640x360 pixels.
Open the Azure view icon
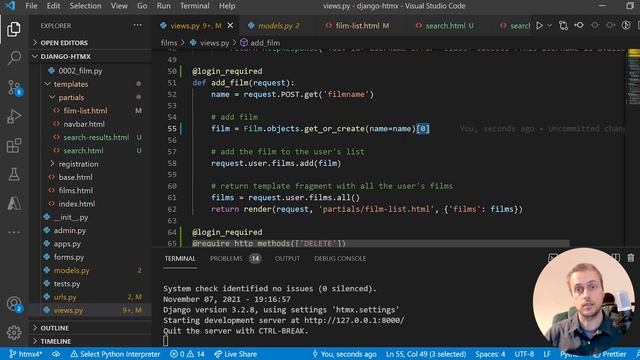pos(14,203)
